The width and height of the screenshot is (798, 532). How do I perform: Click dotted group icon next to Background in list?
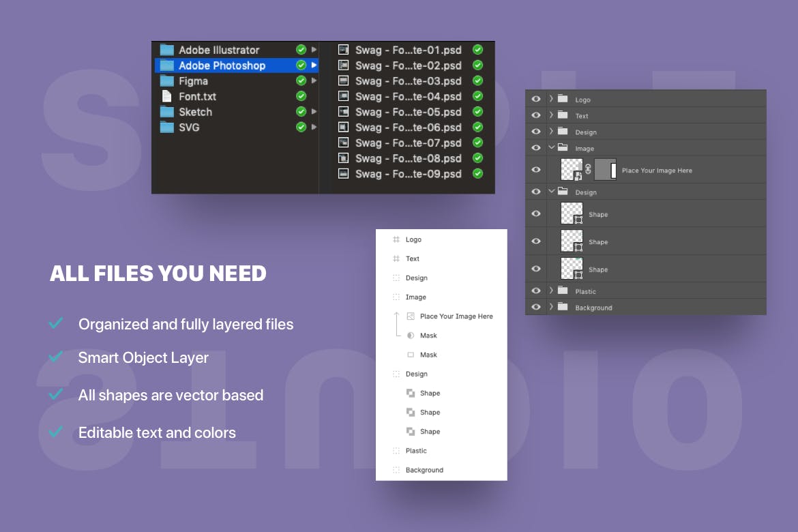[396, 470]
